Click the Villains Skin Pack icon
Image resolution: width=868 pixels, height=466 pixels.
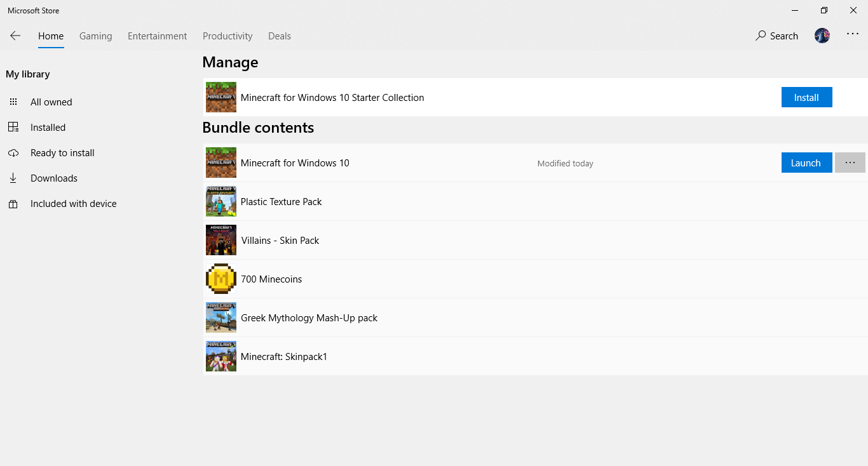point(221,240)
